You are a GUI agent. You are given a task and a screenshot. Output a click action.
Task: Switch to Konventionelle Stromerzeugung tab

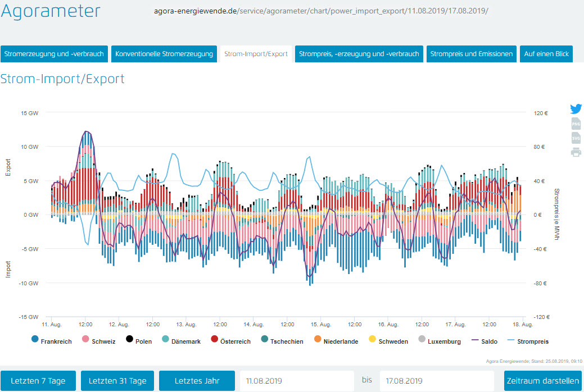point(164,54)
